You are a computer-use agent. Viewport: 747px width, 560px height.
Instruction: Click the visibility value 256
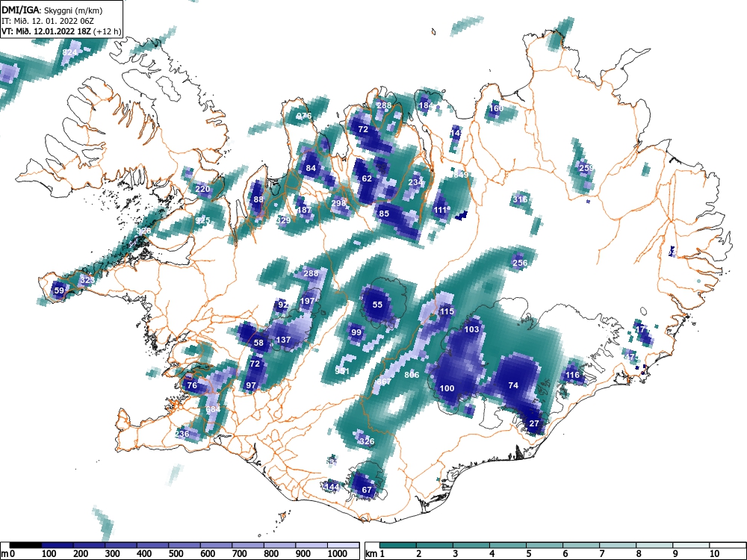[520, 262]
